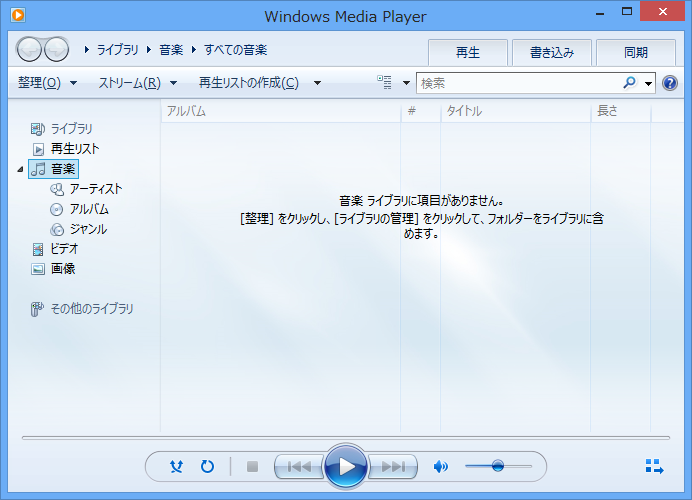
Task: Open the ストリーム(R) menu
Action: (x=137, y=83)
